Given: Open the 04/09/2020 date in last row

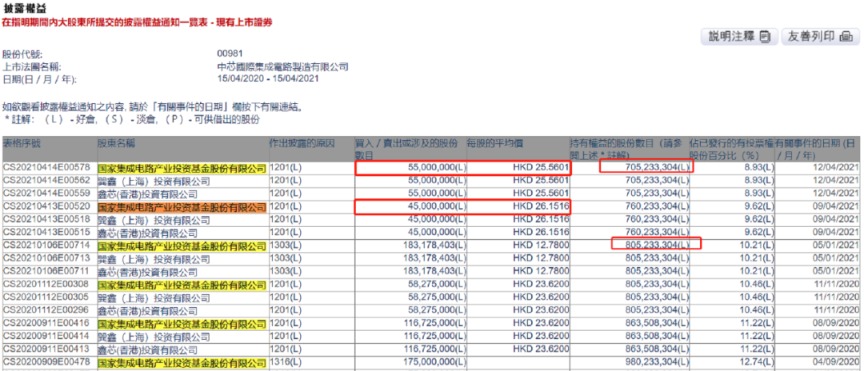Looking at the screenshot, I should tap(837, 363).
